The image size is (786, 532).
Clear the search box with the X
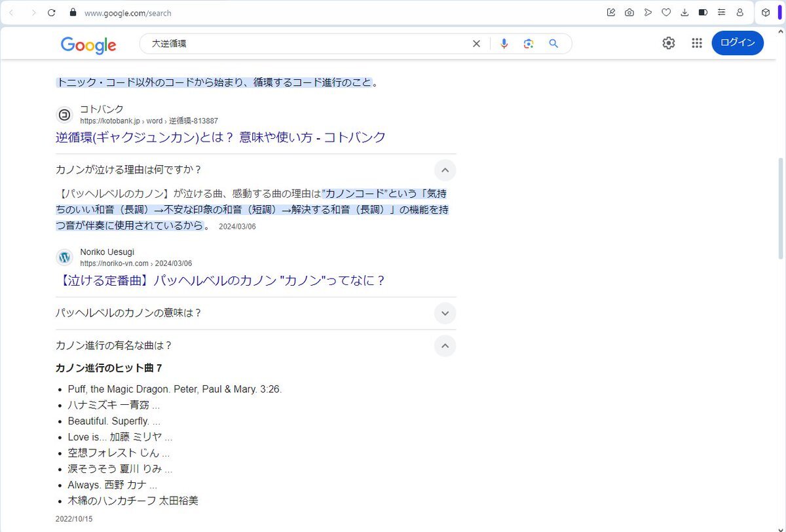[476, 44]
